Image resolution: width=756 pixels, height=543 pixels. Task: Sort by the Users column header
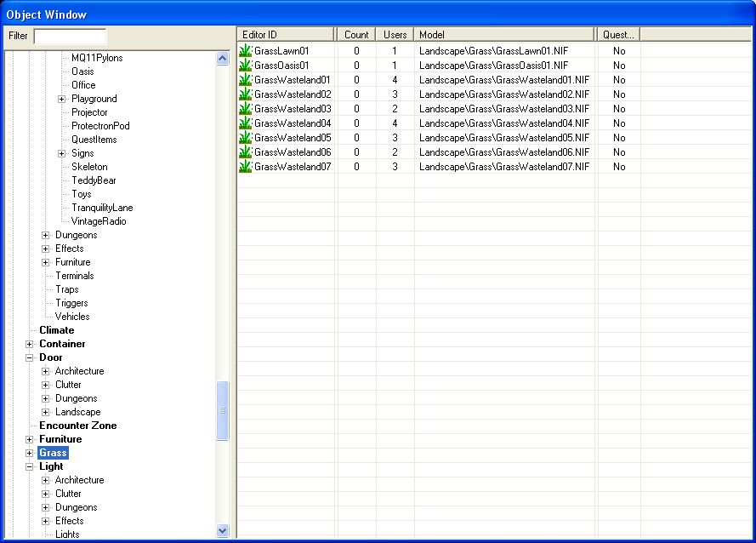coord(395,35)
